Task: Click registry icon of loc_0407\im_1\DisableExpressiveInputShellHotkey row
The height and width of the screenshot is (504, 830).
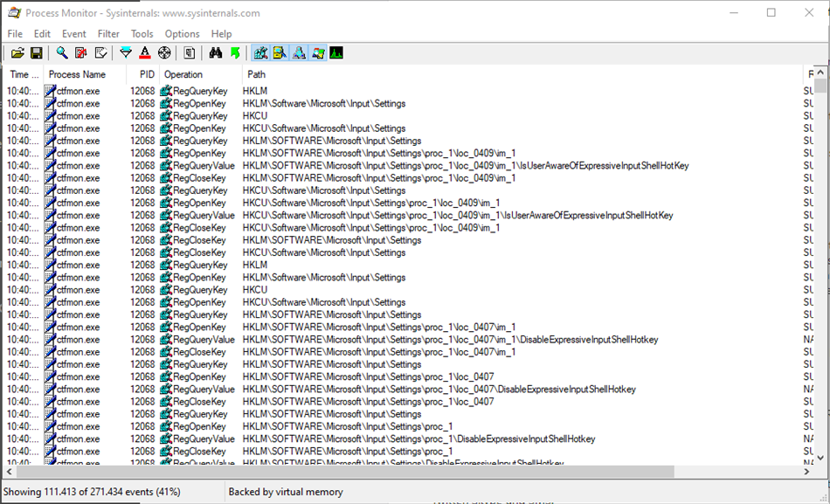Action: [x=166, y=340]
